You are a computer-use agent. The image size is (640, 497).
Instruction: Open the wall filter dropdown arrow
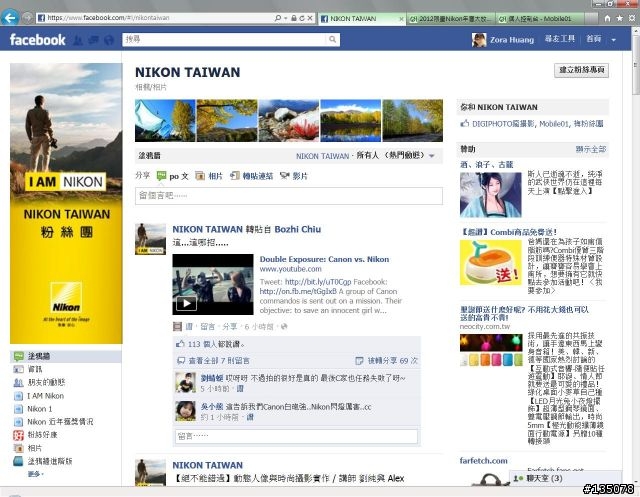click(432, 155)
